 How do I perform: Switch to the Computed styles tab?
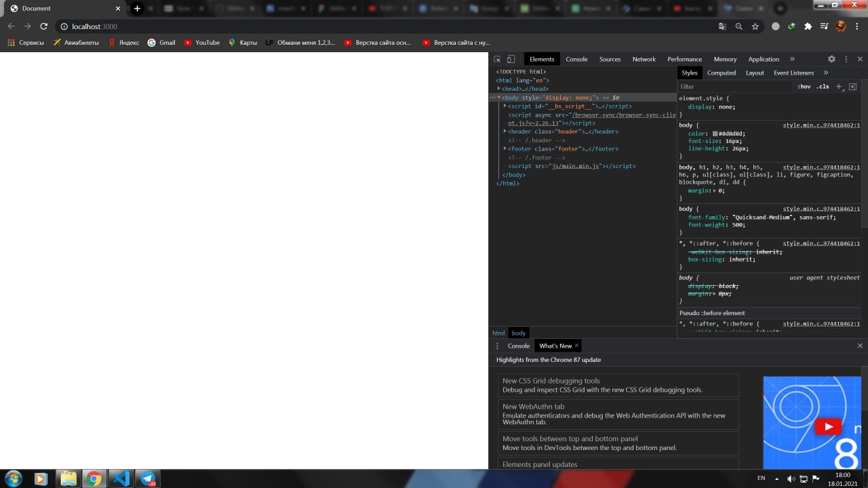tap(722, 73)
